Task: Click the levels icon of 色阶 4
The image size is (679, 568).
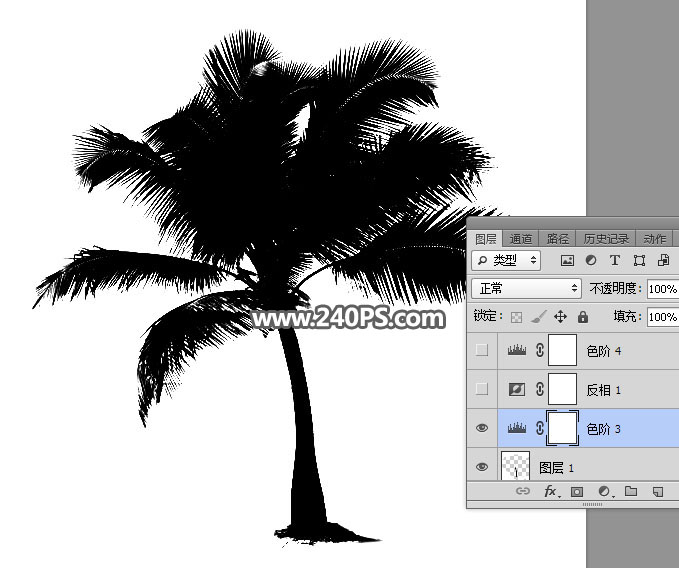Action: [517, 350]
